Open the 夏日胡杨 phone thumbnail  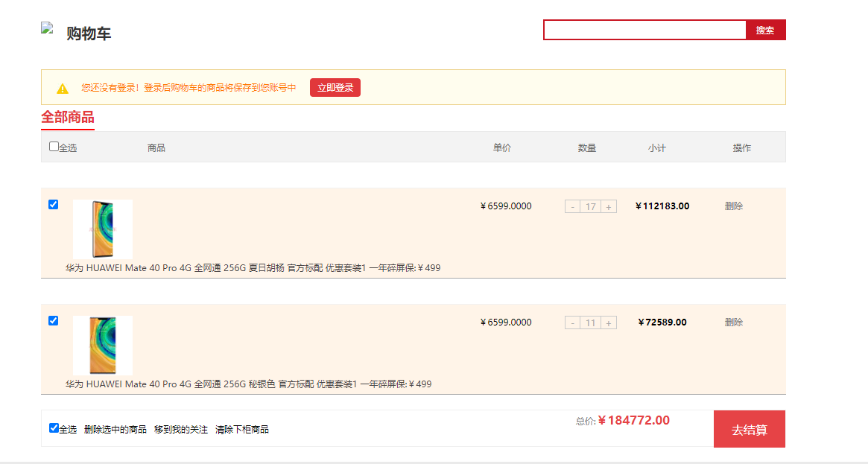[x=103, y=229]
